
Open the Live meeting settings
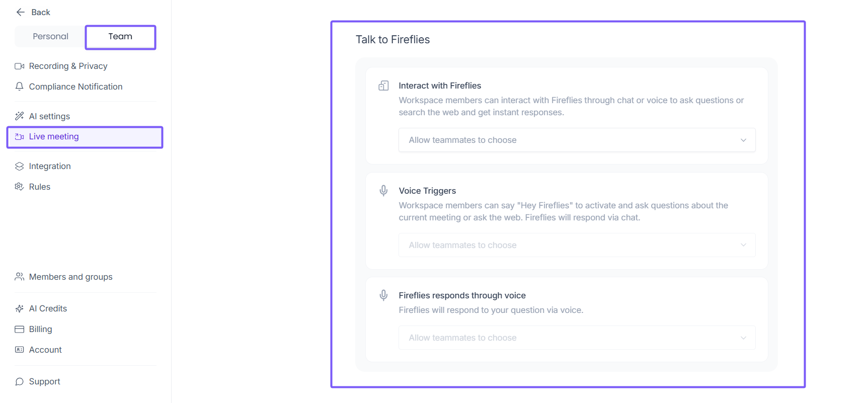[x=54, y=137]
